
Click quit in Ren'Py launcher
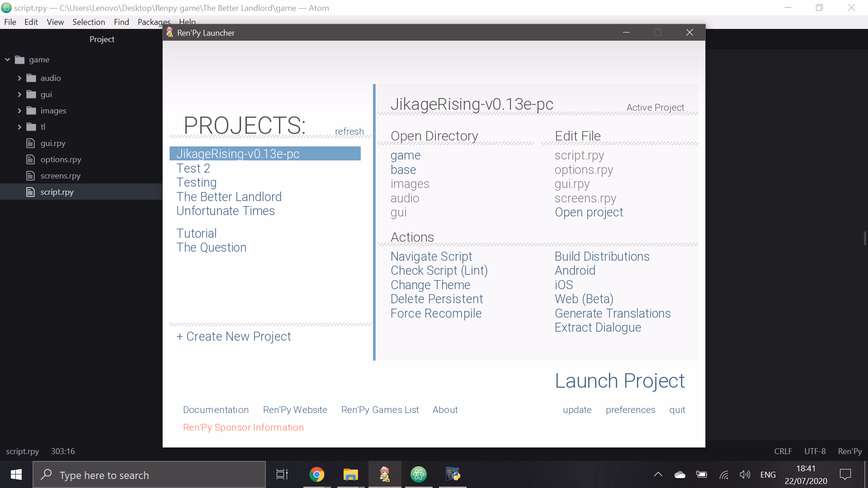click(x=677, y=410)
